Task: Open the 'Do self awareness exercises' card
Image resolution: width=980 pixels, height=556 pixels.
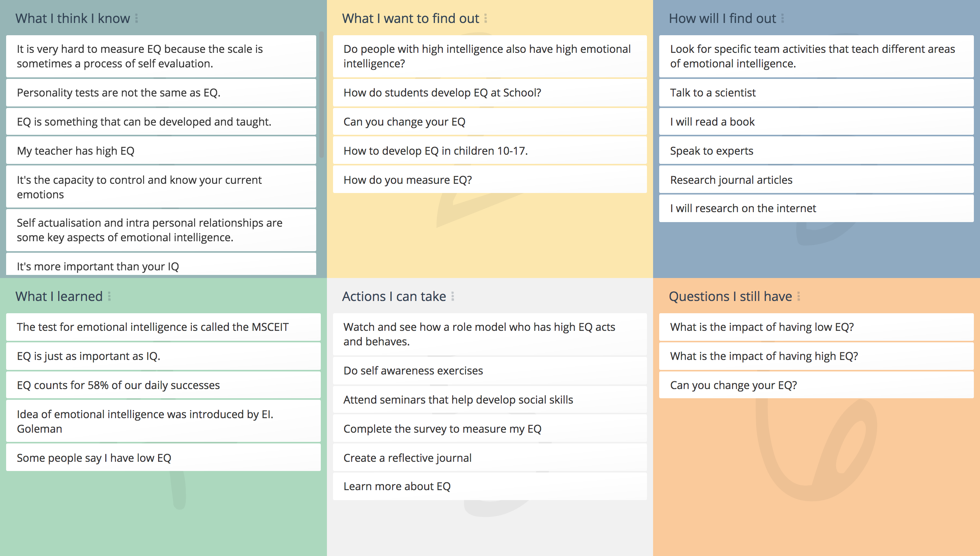Action: pos(490,371)
